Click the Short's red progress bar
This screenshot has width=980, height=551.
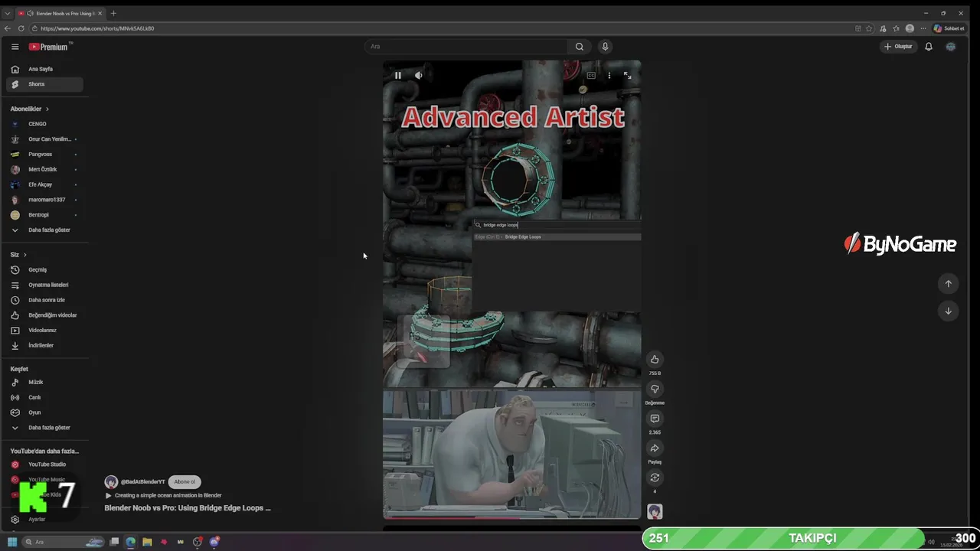coord(511,518)
